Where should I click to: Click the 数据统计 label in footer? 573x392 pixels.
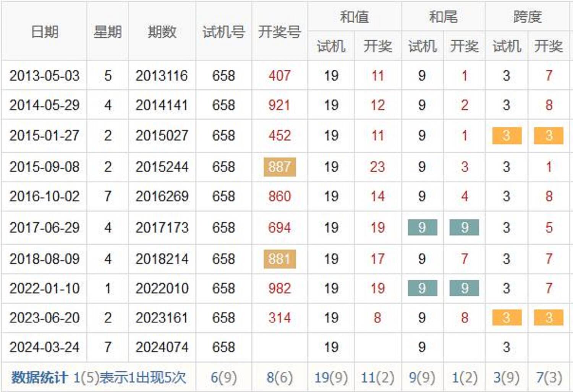pos(39,377)
